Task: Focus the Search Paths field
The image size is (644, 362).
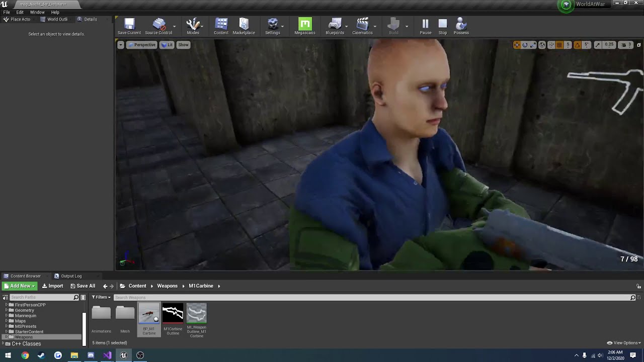Action: coord(44,298)
